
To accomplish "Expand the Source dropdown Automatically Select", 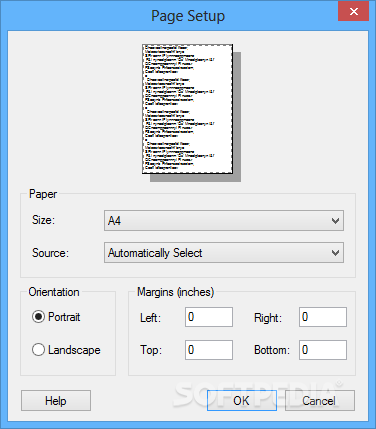I will tap(224, 253).
